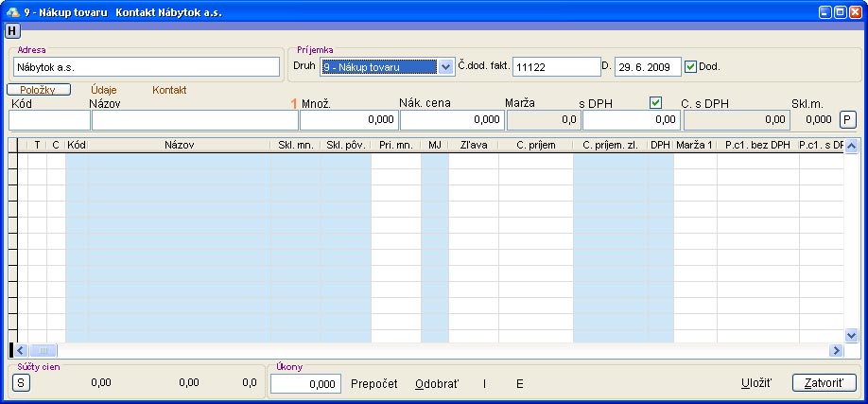Switch to the Údaje tab

104,90
